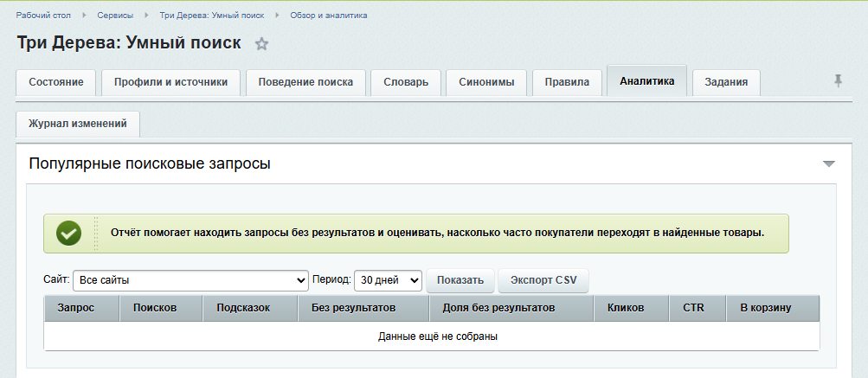The width and height of the screenshot is (868, 378).
Task: Click the Поисков column header
Action: [161, 308]
